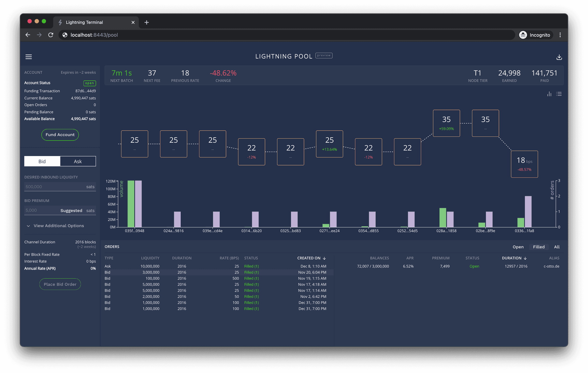Image resolution: width=588 pixels, height=373 pixels.
Task: Click the Place Bid Order button
Action: [x=60, y=284]
